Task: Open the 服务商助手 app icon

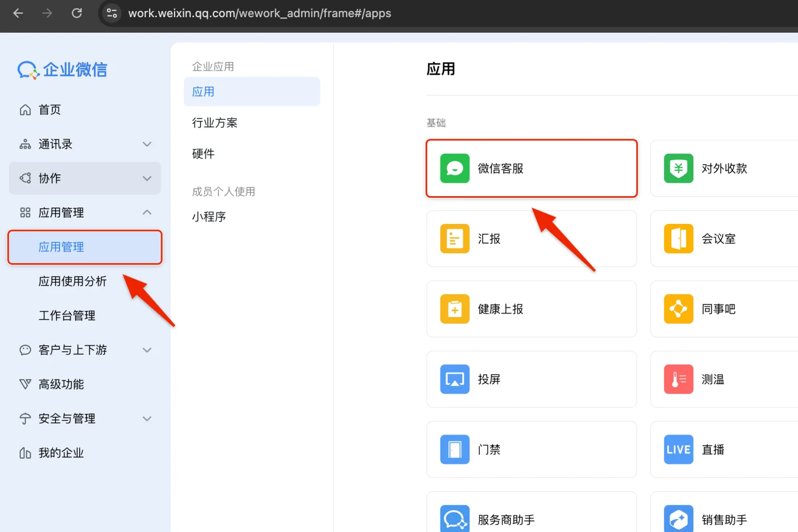Action: [x=455, y=519]
